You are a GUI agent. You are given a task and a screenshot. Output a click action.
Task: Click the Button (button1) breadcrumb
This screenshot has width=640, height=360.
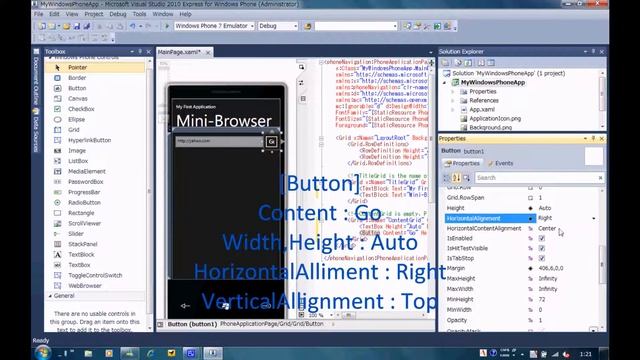[192, 324]
